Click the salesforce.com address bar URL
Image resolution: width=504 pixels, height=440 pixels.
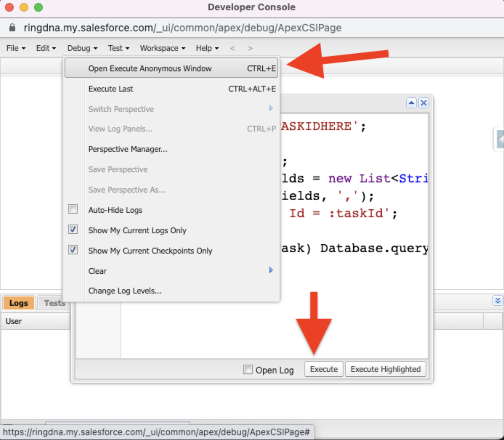182,27
